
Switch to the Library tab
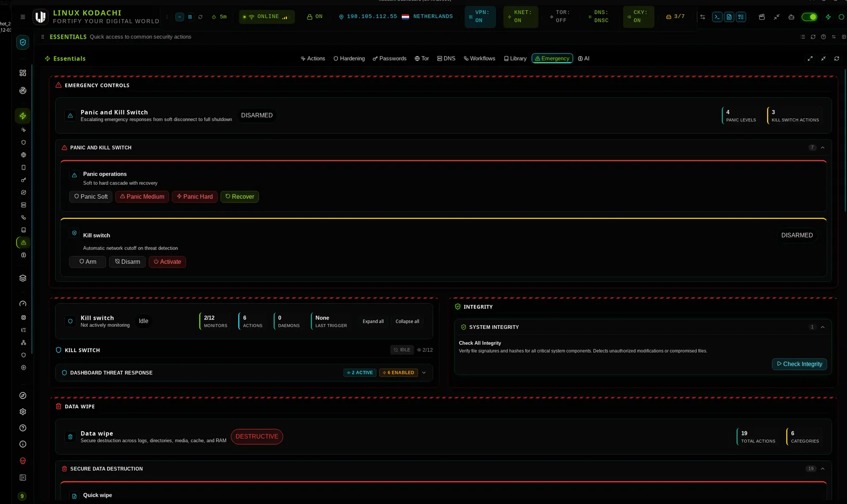pyautogui.click(x=515, y=59)
